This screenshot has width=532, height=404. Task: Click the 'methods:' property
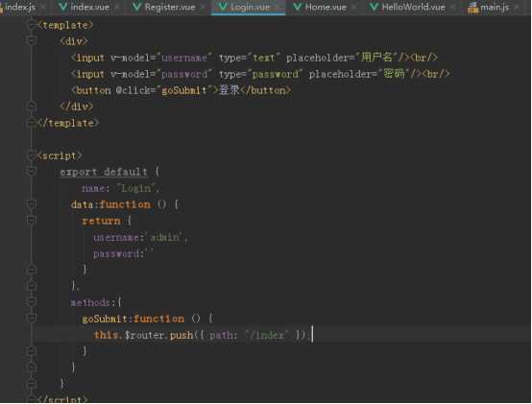point(93,302)
